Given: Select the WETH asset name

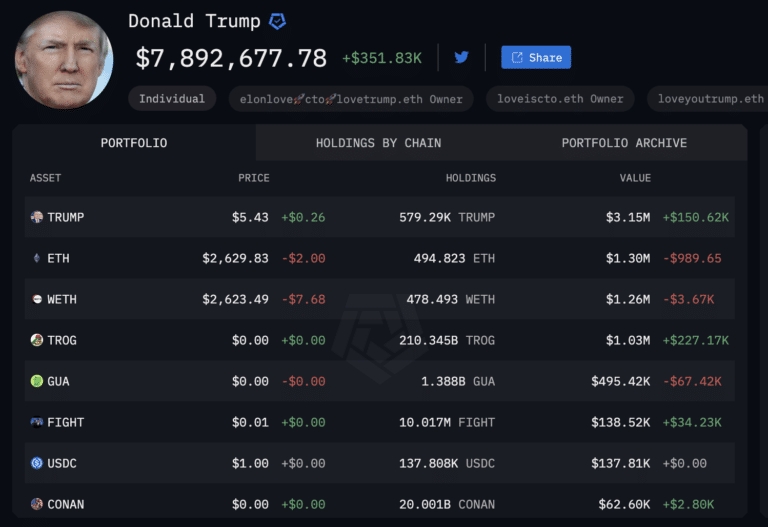Looking at the screenshot, I should 62,299.
